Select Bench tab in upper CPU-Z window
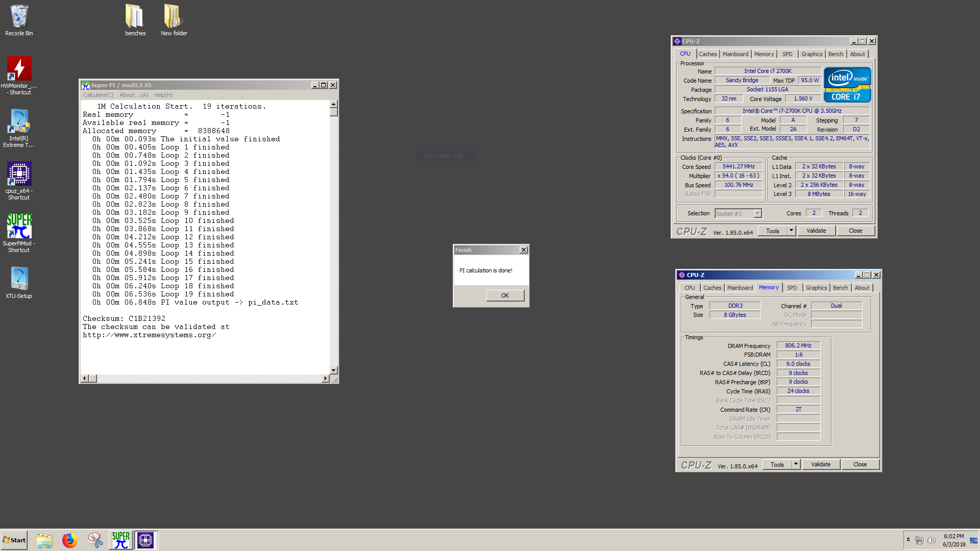The height and width of the screenshot is (551, 980). (x=836, y=54)
